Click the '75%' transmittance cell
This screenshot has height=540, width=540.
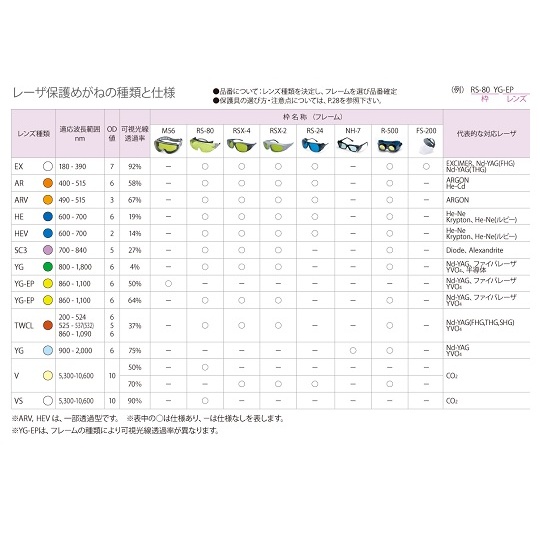(135, 351)
